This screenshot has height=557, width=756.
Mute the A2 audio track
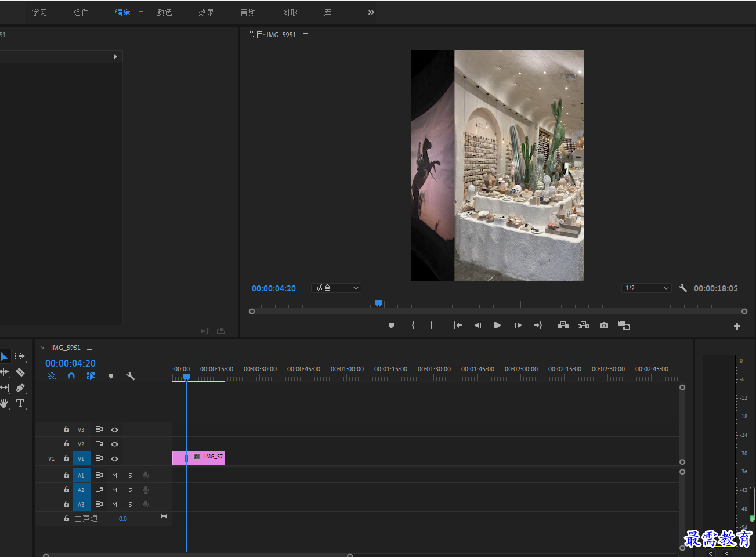pyautogui.click(x=114, y=490)
